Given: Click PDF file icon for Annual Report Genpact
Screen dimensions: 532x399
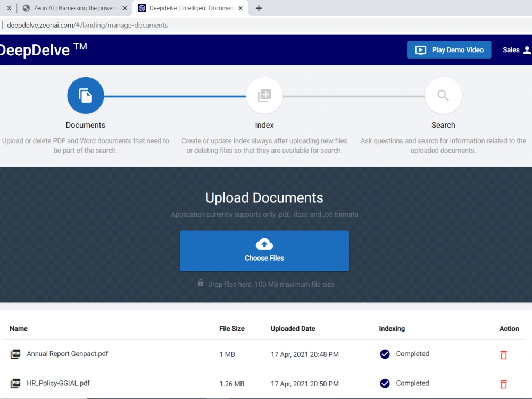Looking at the screenshot, I should [15, 354].
